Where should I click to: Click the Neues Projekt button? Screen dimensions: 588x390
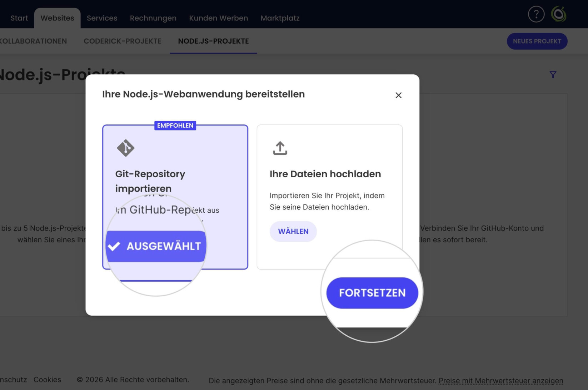click(537, 41)
